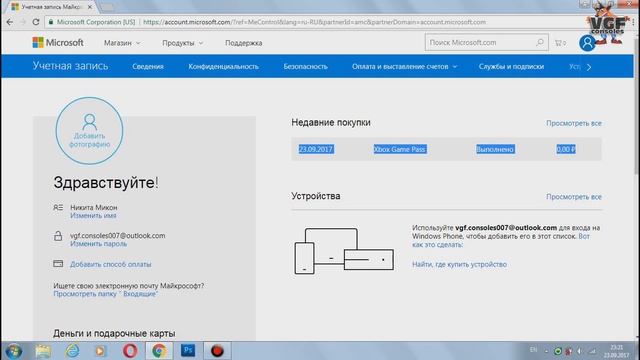Click the search magnifier icon

(x=540, y=42)
